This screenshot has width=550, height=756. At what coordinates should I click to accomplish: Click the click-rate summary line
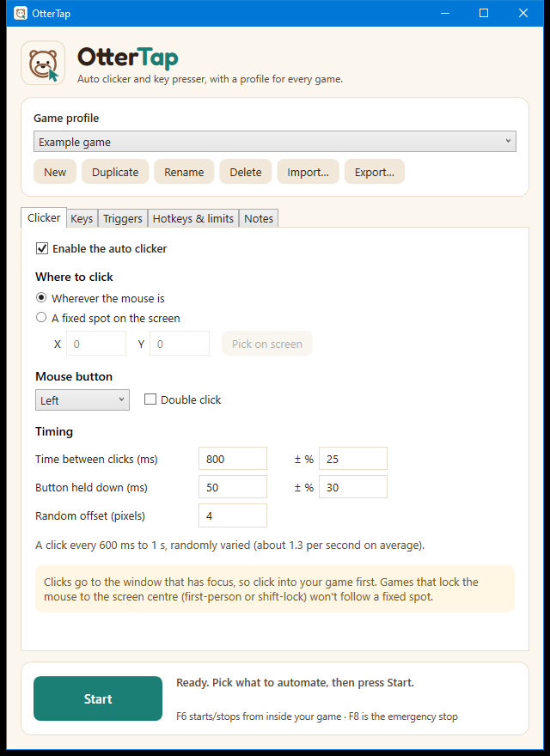(x=230, y=546)
